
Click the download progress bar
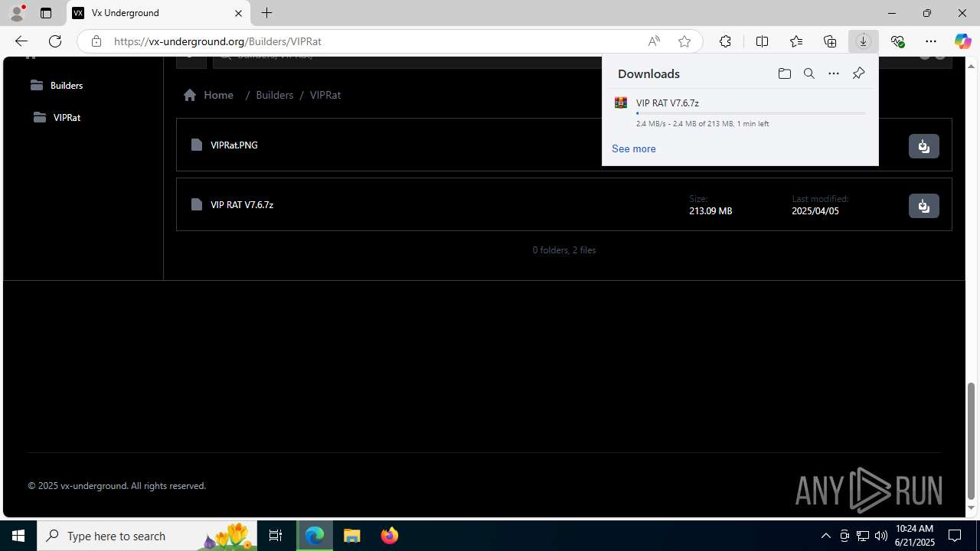point(750,113)
